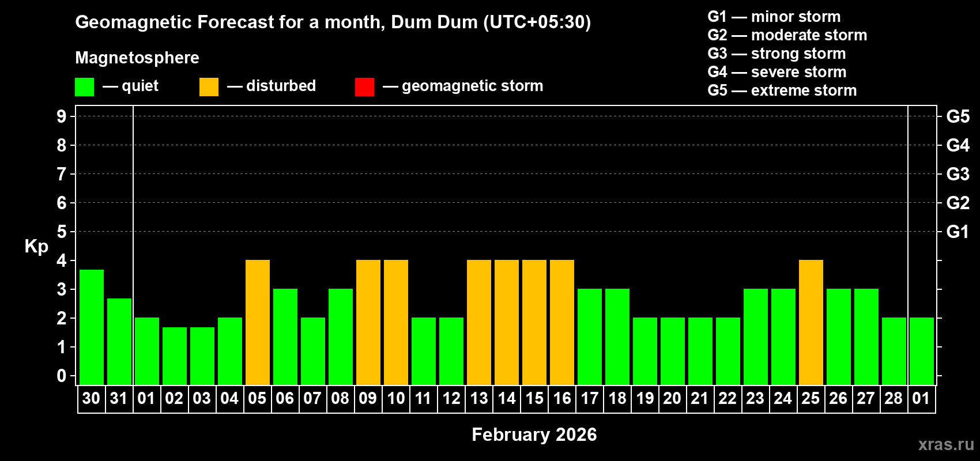
Task: Click the 'February 2026' month label
Action: coord(534,434)
